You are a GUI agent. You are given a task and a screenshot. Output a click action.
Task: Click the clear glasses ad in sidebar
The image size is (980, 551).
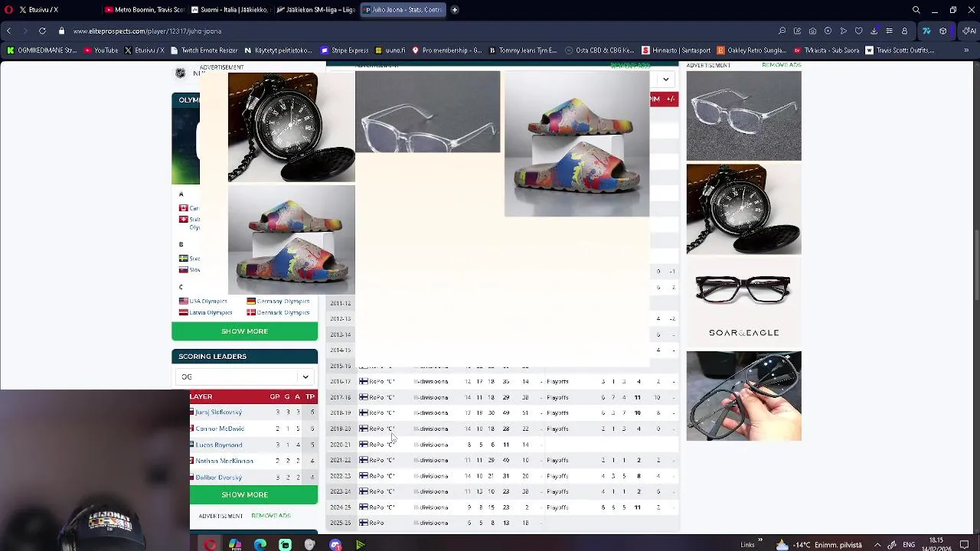[743, 116]
